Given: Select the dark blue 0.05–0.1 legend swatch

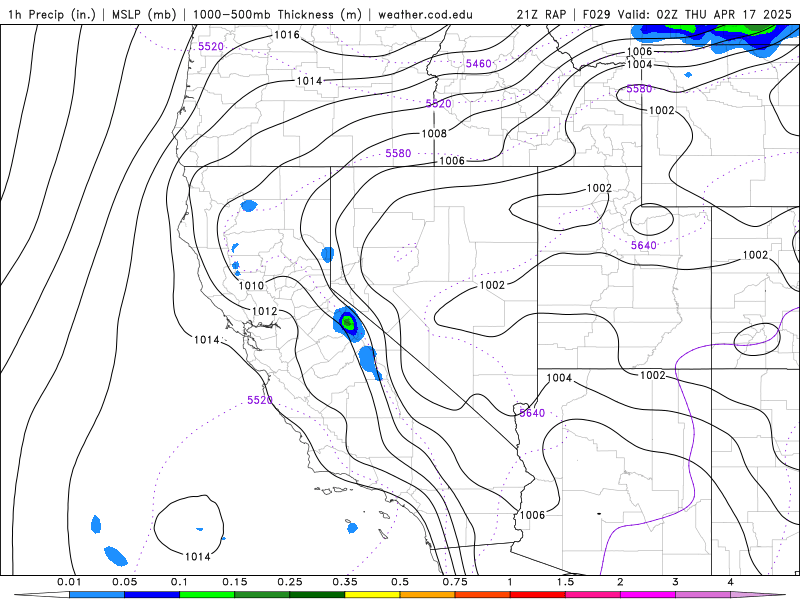Looking at the screenshot, I should (x=152, y=595).
